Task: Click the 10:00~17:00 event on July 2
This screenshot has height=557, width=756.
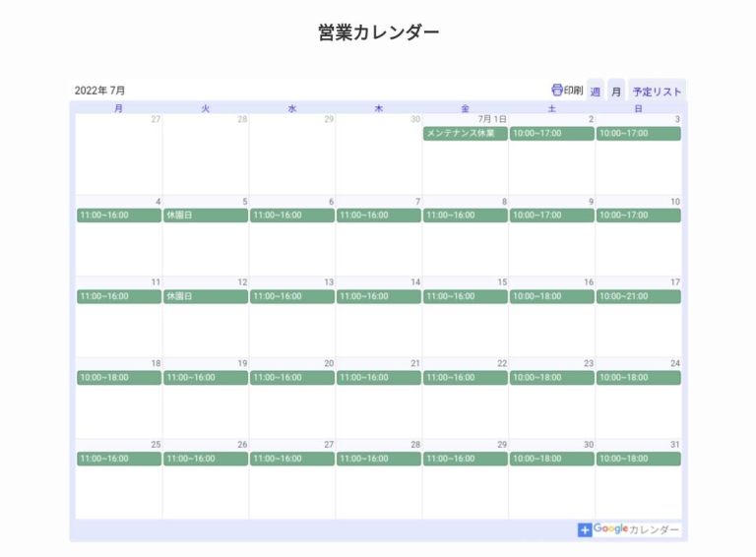Action: pyautogui.click(x=551, y=134)
